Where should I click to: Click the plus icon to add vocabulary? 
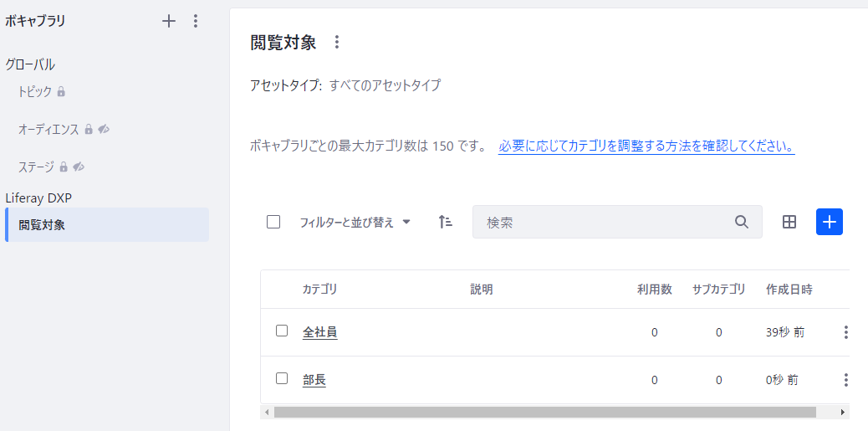(169, 22)
